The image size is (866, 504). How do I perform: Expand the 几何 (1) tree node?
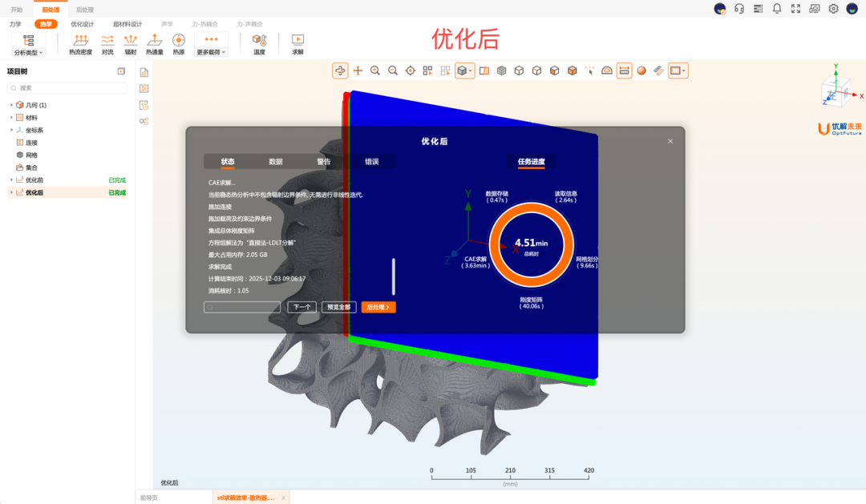(11, 105)
